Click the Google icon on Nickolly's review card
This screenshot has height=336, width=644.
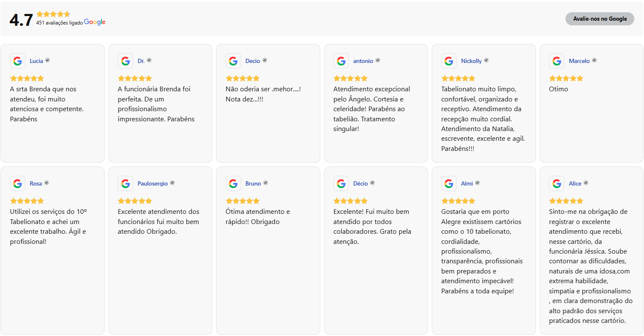point(449,61)
